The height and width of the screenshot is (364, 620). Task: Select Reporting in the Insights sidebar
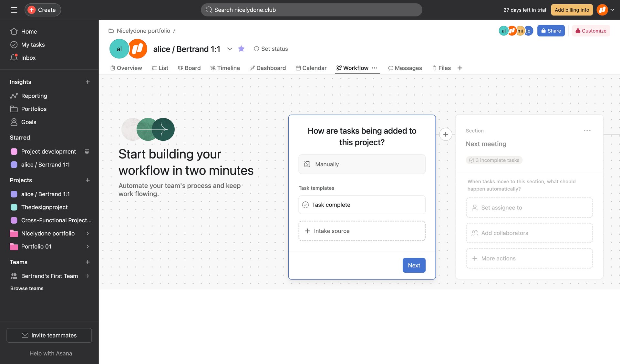[x=34, y=96]
